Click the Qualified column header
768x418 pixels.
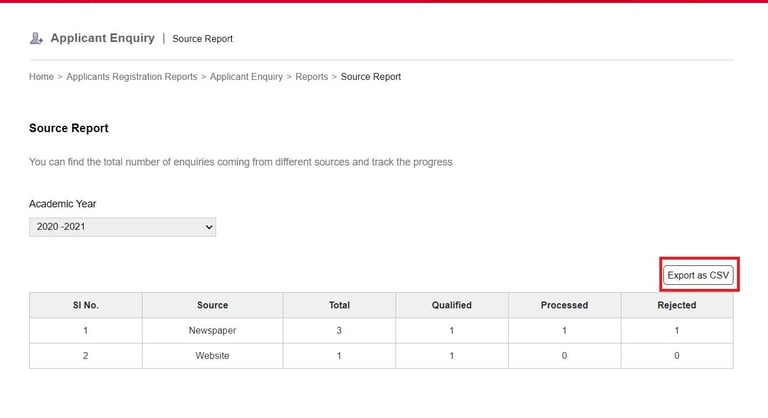[x=452, y=305]
